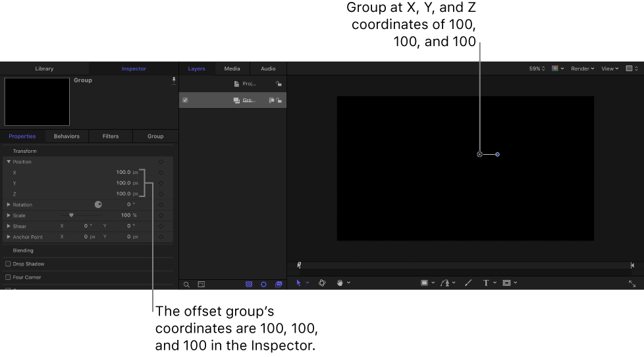The image size is (644, 357).
Task: Switch to the Library tab
Action: coord(44,69)
